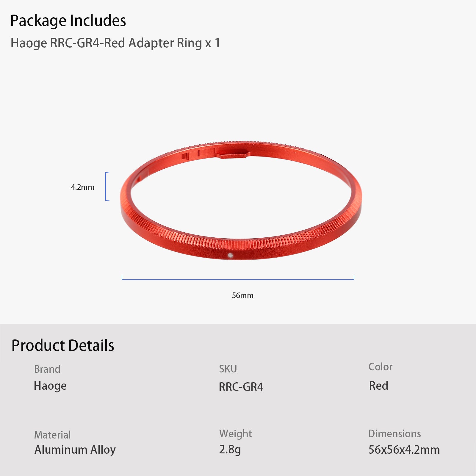Select the "Package Includes" heading
476x476 pixels.
[x=68, y=21]
